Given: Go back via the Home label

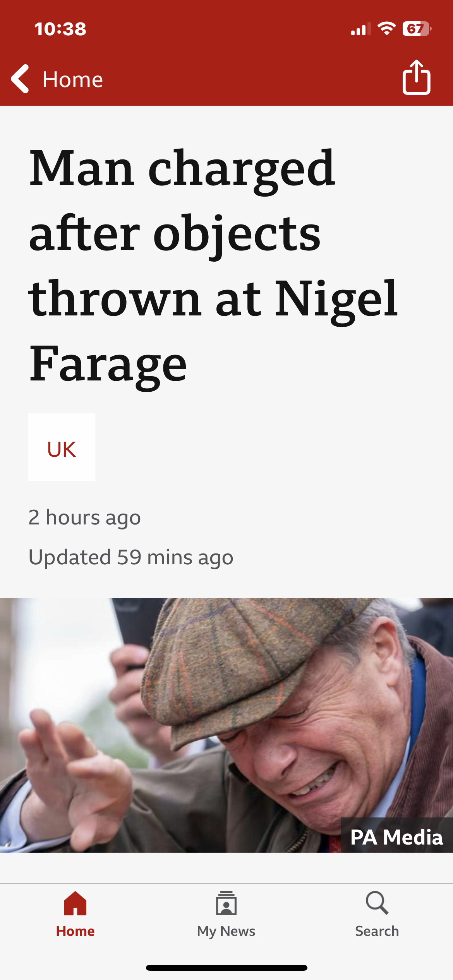Looking at the screenshot, I should click(x=73, y=80).
